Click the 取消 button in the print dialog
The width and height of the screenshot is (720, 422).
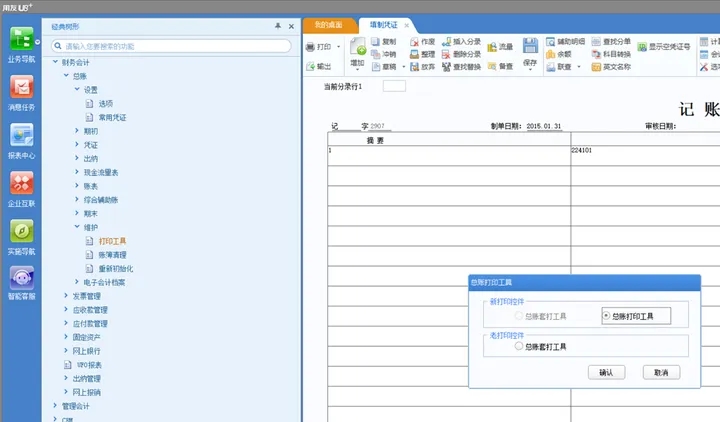pos(661,372)
